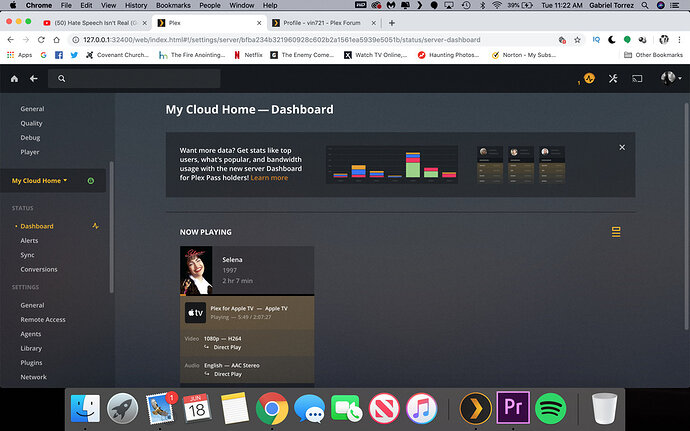Screen dimensions: 690x431
Task: Open a new Chrome tab
Action: 392,23
